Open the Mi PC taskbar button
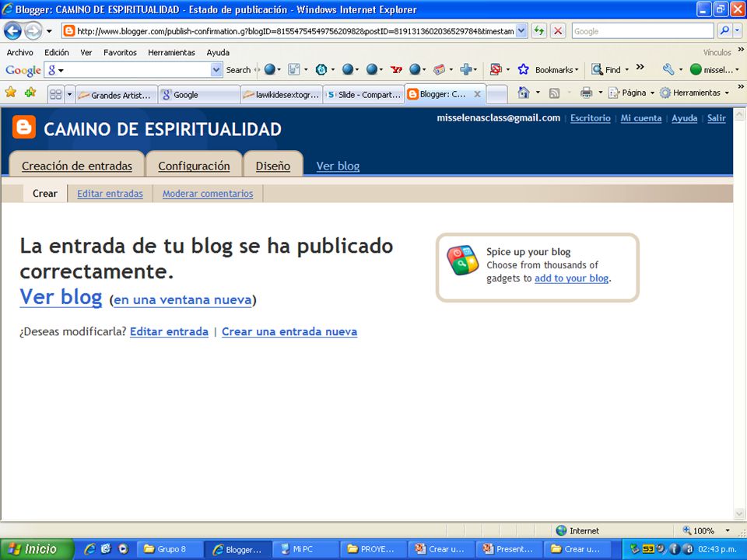Viewport: 747px width, 560px height. click(305, 549)
